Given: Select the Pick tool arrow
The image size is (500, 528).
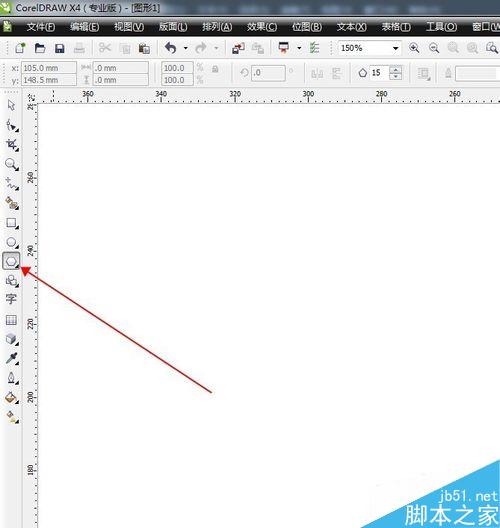Looking at the screenshot, I should [11, 105].
